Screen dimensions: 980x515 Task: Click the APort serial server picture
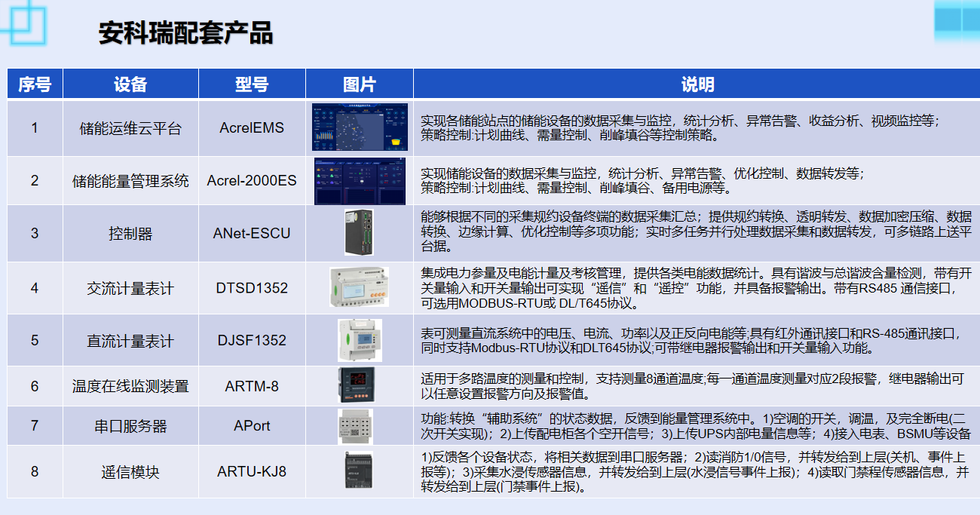click(360, 426)
